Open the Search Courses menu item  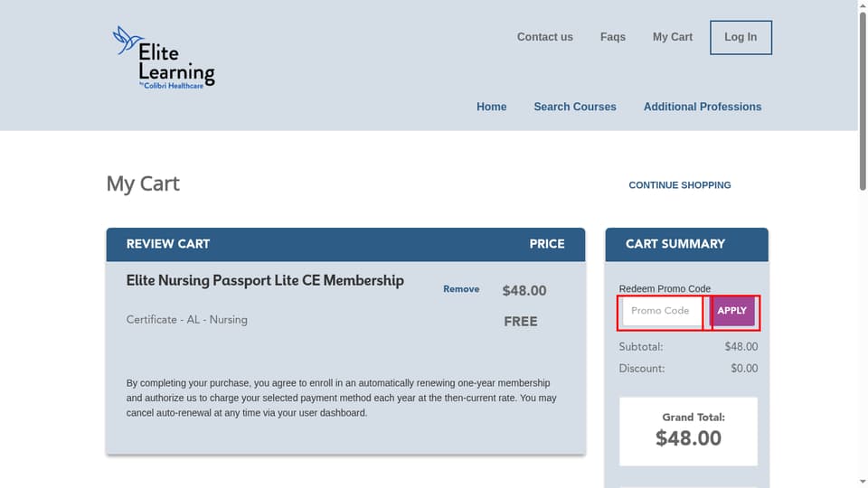[575, 107]
